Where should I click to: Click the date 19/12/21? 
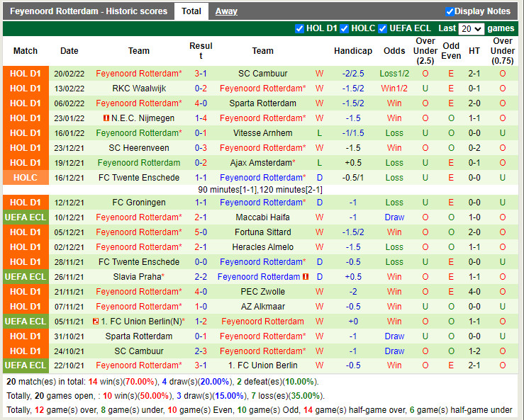(69, 163)
